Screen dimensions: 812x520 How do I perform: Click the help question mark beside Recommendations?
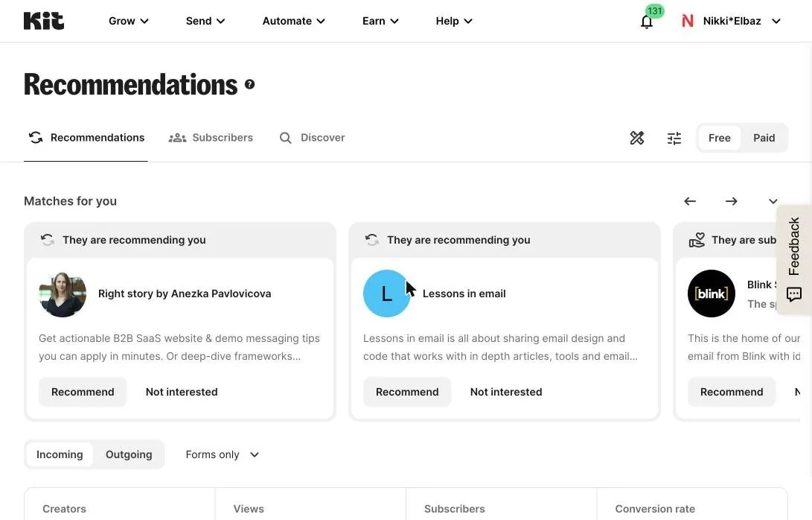(x=249, y=84)
